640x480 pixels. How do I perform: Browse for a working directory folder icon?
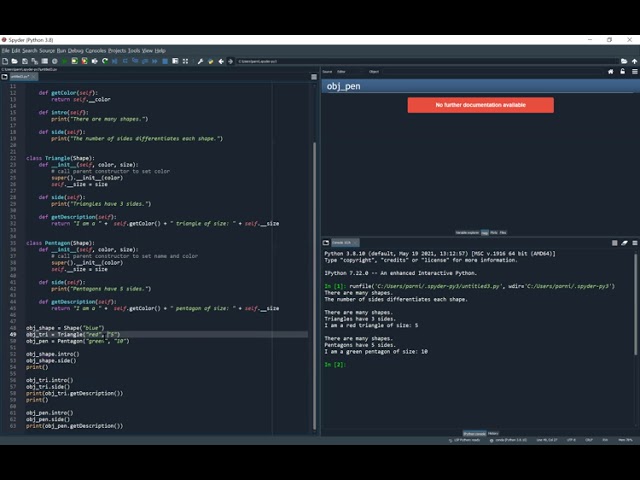pos(624,61)
